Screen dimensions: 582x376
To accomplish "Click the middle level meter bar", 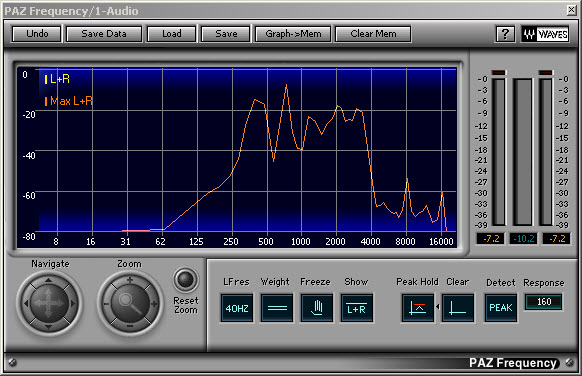I will pyautogui.click(x=523, y=151).
